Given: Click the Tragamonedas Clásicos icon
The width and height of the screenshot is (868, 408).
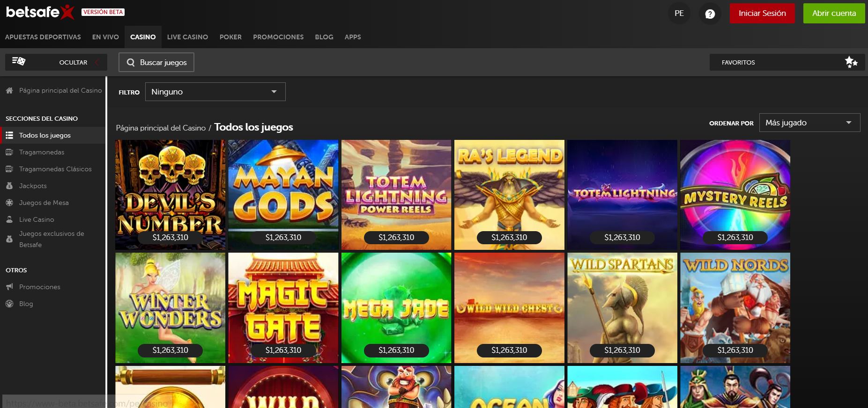Looking at the screenshot, I should point(9,169).
